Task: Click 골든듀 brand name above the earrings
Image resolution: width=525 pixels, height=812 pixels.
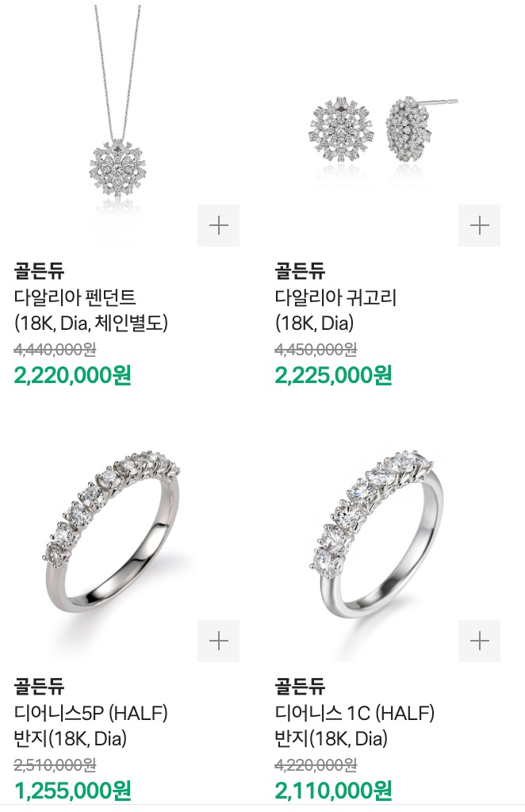Action: pos(300,270)
